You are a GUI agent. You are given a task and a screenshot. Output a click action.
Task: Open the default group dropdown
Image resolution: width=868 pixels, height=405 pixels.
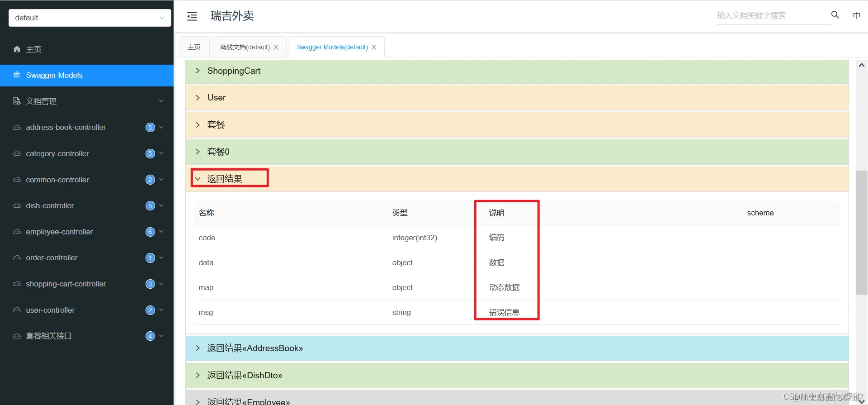coord(90,18)
